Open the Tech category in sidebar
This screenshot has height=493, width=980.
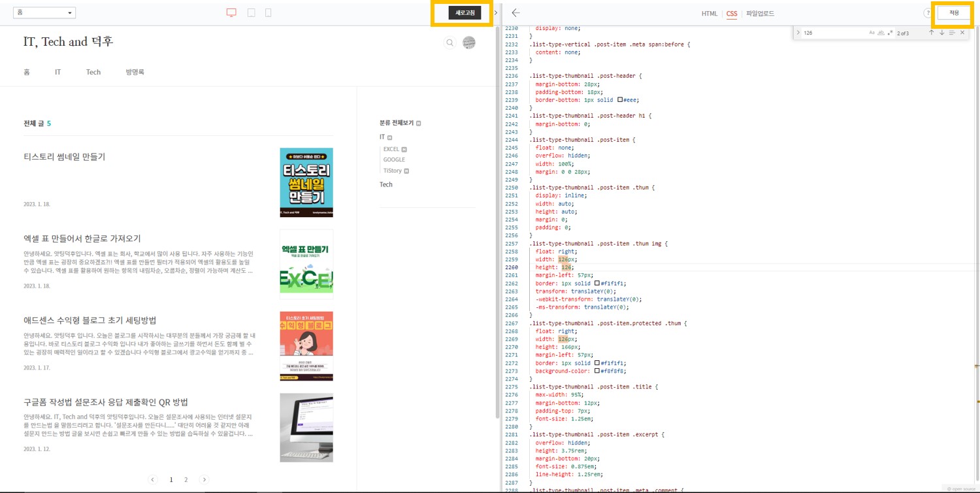(386, 184)
